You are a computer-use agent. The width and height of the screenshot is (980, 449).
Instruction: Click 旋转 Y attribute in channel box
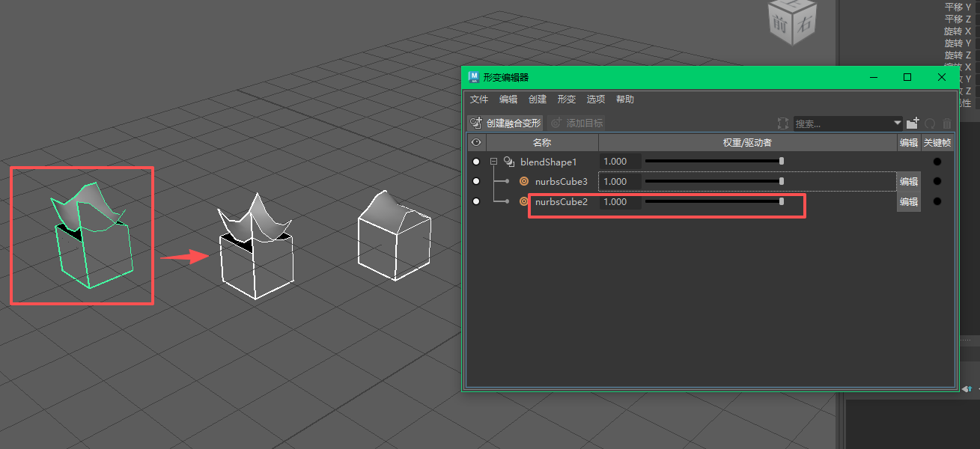point(958,43)
